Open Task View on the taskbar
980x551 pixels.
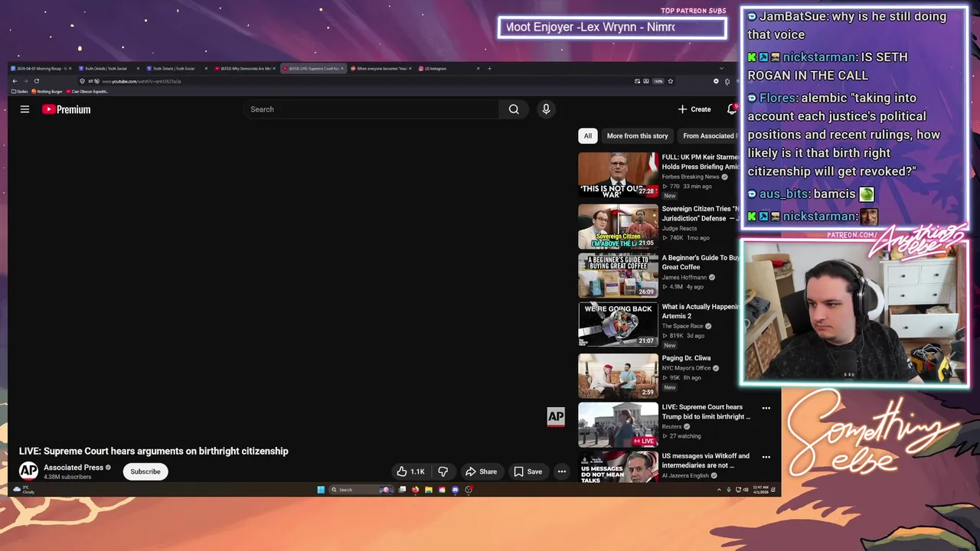tap(402, 490)
